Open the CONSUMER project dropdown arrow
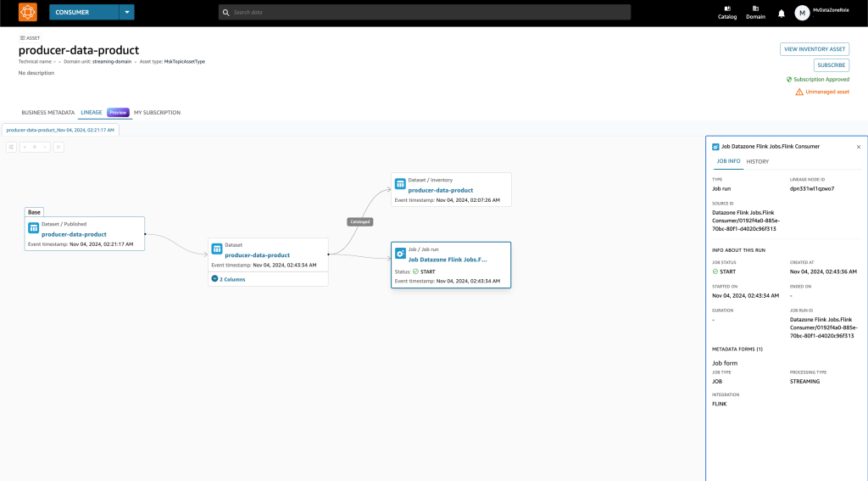This screenshot has width=868, height=481. [127, 12]
